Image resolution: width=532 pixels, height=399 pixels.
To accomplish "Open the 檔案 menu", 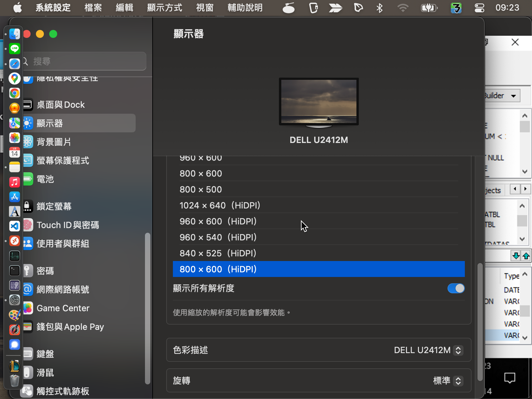I will (93, 8).
